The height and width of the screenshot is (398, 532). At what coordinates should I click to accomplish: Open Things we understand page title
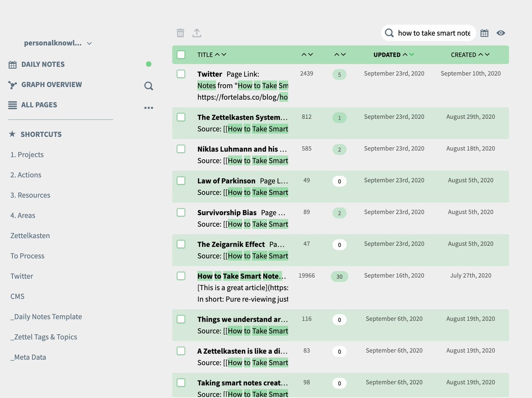pos(243,319)
